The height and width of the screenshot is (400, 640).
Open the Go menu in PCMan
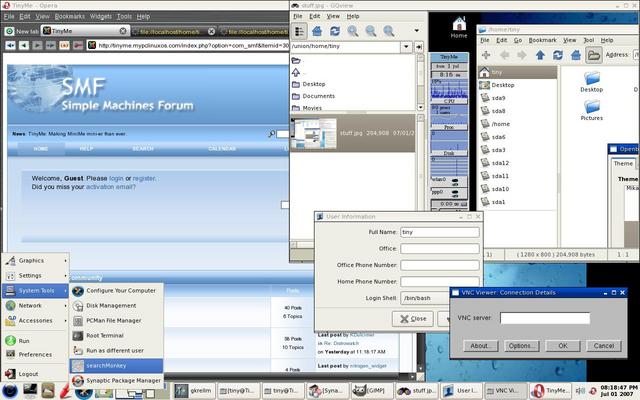pyautogui.click(x=518, y=40)
